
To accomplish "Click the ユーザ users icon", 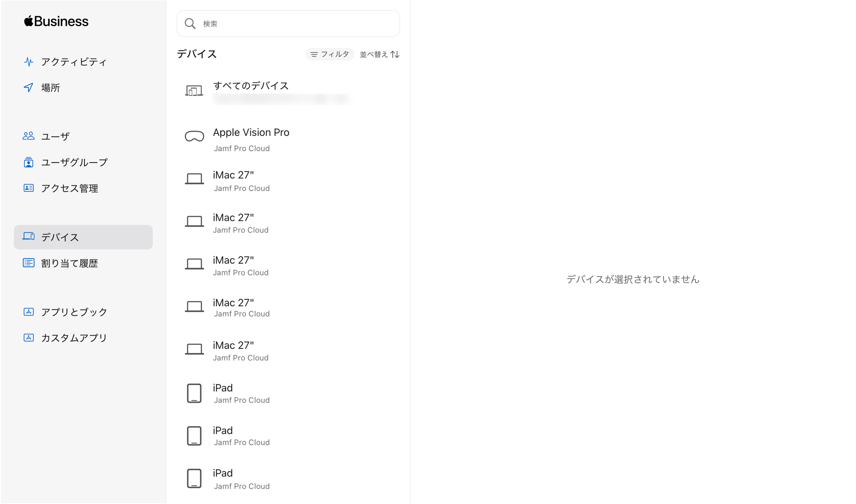I will 29,136.
